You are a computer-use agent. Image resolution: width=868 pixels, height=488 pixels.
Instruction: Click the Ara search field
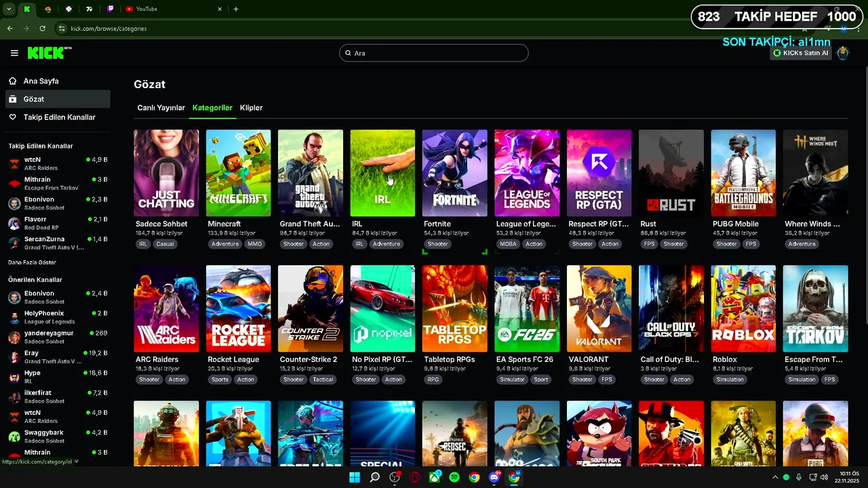(x=434, y=53)
